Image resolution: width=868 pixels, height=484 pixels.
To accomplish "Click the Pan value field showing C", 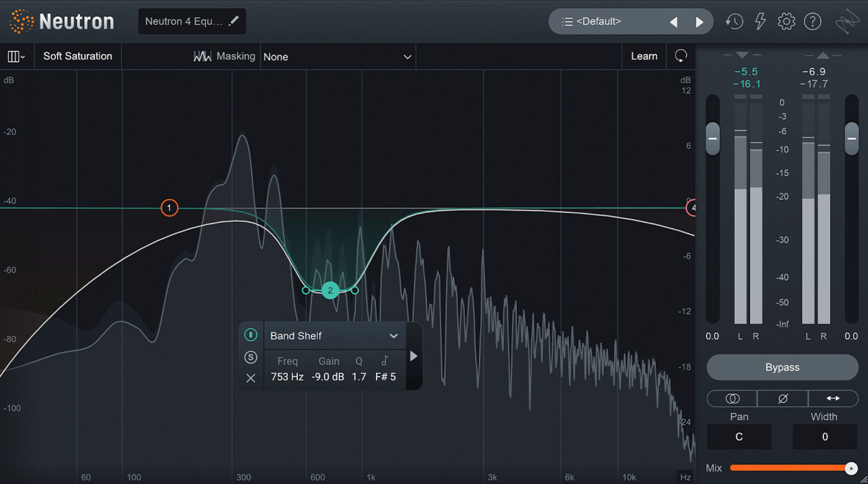I will [739, 437].
